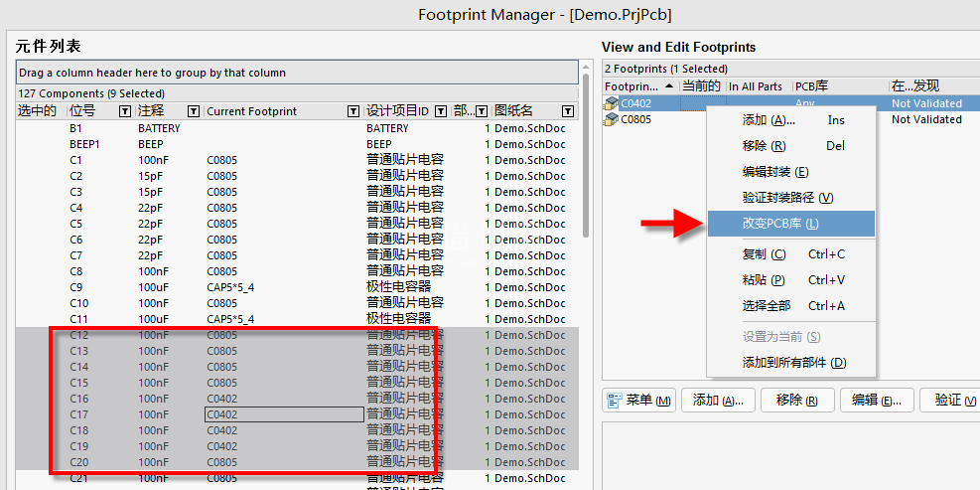Click the C0805 footprint icon
Image resolution: width=980 pixels, height=490 pixels.
point(613,119)
